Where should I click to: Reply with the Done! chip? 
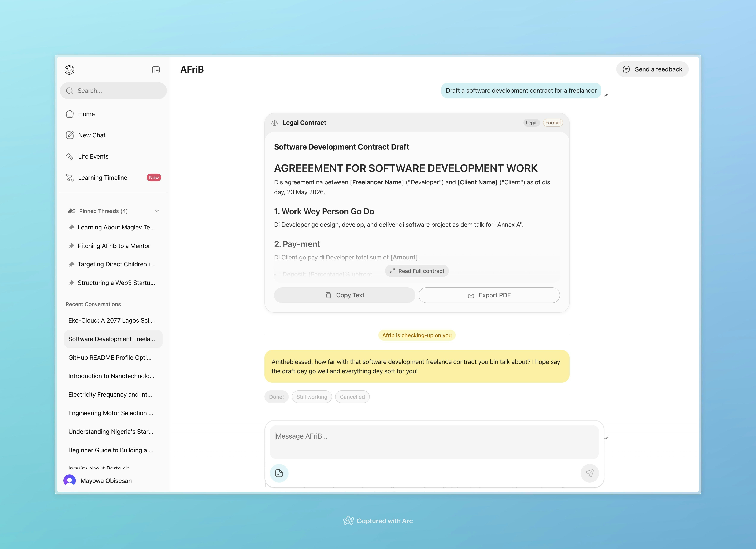[277, 397]
